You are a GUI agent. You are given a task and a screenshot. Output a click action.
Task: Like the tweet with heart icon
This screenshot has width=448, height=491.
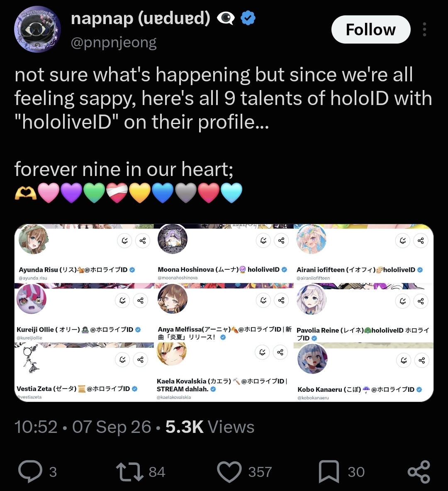229,472
